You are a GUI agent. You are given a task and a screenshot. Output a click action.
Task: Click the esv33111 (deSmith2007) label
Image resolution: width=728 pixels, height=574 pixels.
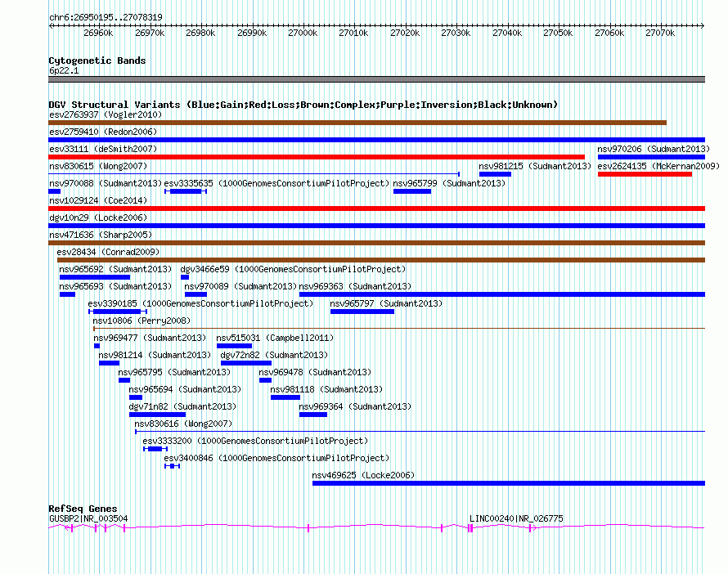(103, 149)
